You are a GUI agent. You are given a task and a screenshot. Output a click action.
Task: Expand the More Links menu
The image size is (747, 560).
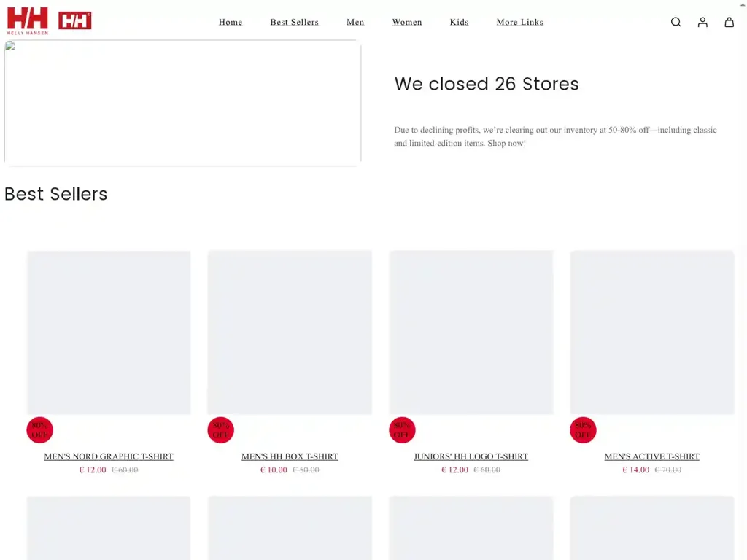coord(519,22)
